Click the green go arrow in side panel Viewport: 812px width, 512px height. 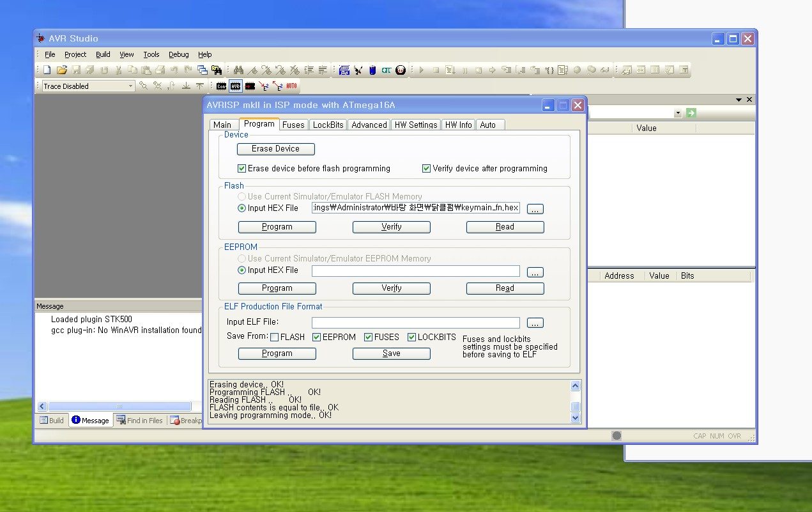pos(691,113)
